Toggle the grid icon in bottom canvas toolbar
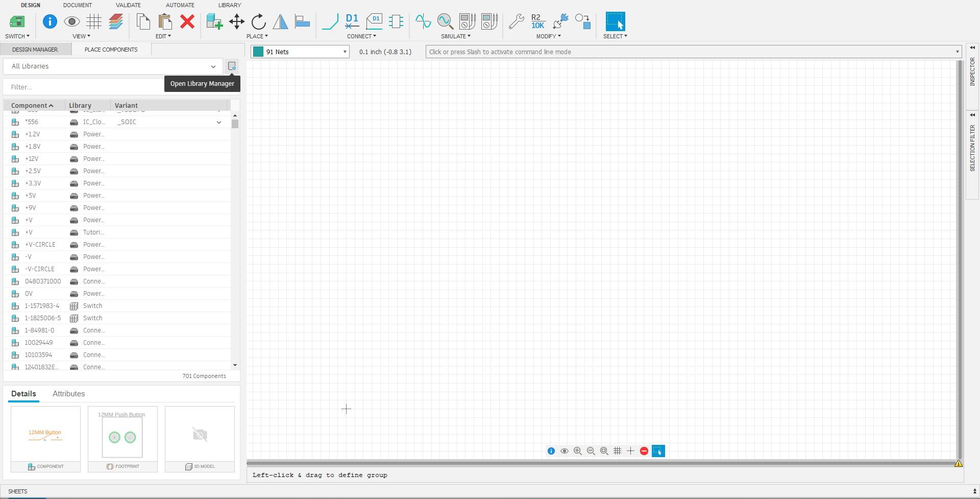The height and width of the screenshot is (499, 980). [618, 451]
